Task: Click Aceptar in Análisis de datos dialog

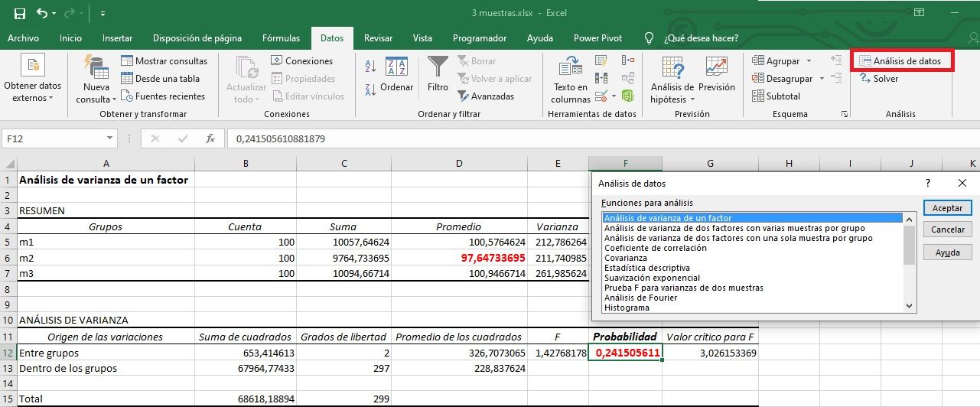Action: click(947, 208)
